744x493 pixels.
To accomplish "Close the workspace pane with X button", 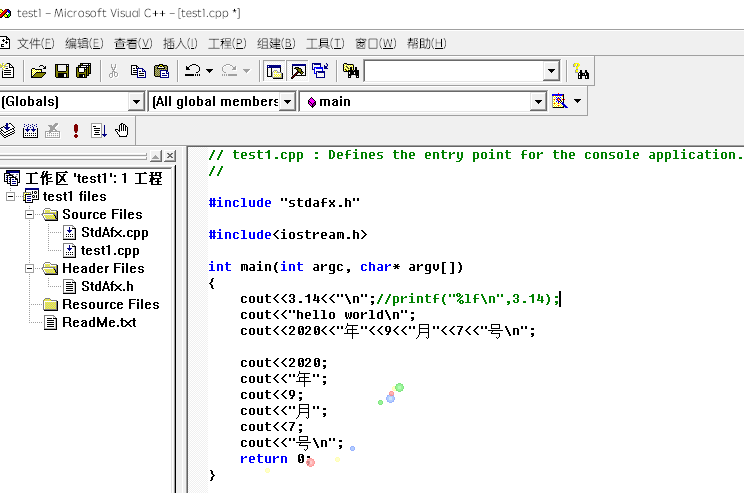I will coord(170,156).
